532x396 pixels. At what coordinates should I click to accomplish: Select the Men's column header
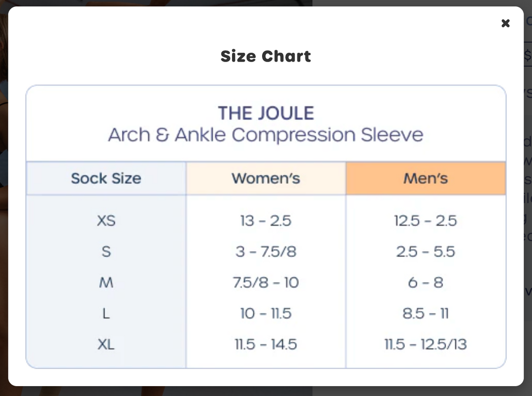[426, 178]
